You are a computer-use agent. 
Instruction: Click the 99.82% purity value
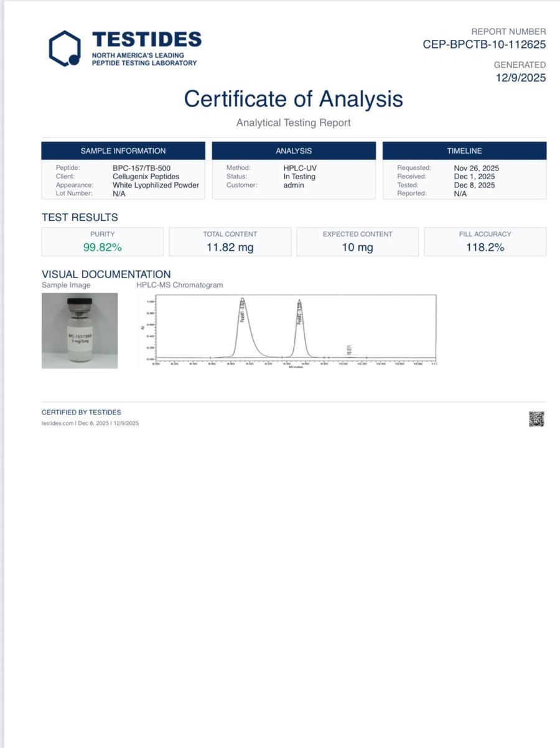(x=103, y=247)
